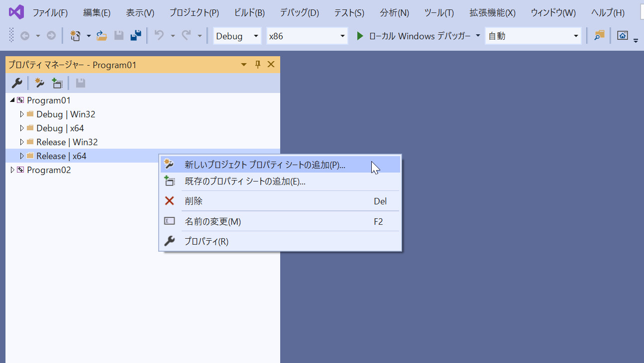
Task: Open the 自動 dropdown in toolbar
Action: point(533,36)
